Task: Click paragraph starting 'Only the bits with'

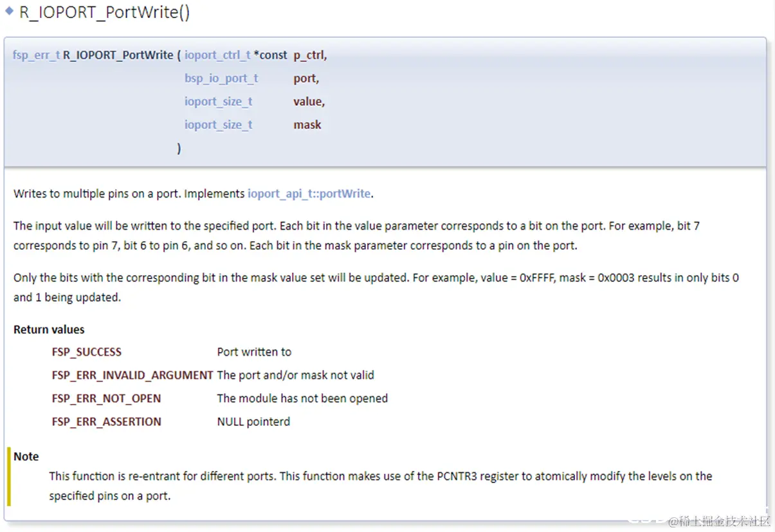Action: [x=376, y=288]
